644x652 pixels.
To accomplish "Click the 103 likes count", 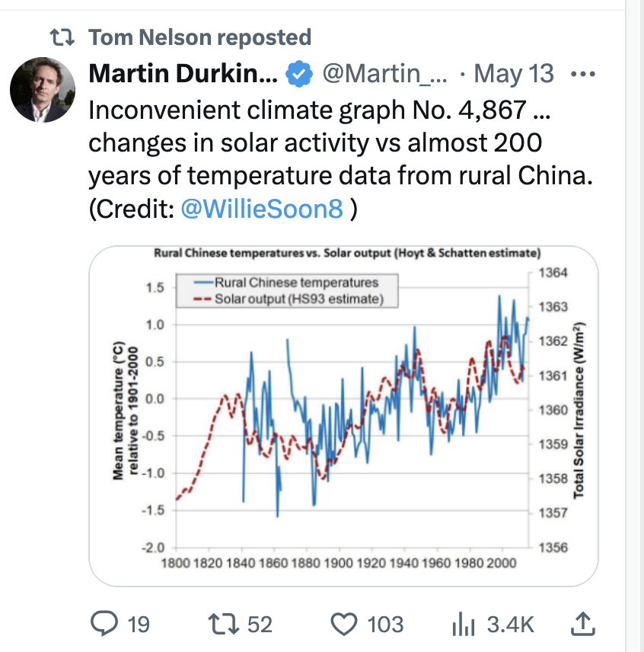I will [x=385, y=624].
